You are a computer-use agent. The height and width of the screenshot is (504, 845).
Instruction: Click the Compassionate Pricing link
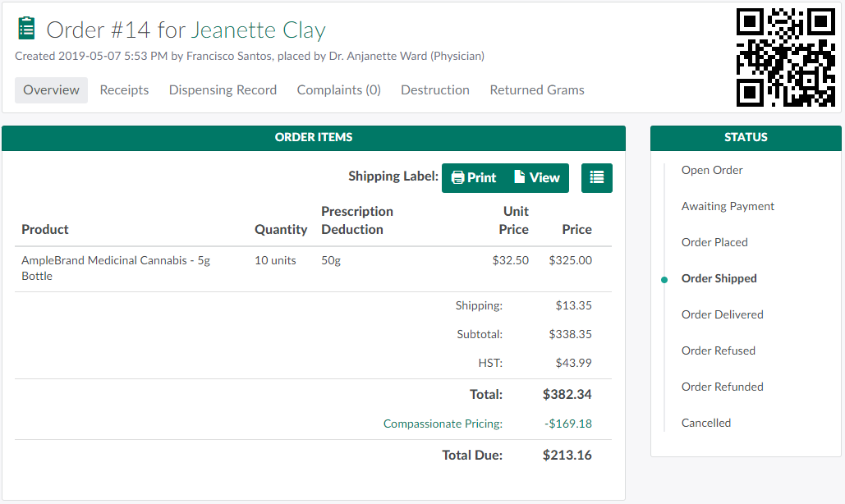tap(443, 424)
